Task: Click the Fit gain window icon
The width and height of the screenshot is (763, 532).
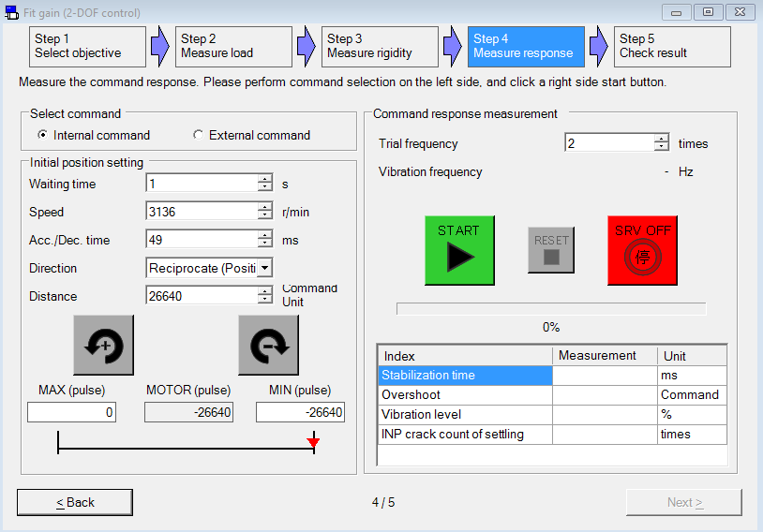Action: click(11, 12)
